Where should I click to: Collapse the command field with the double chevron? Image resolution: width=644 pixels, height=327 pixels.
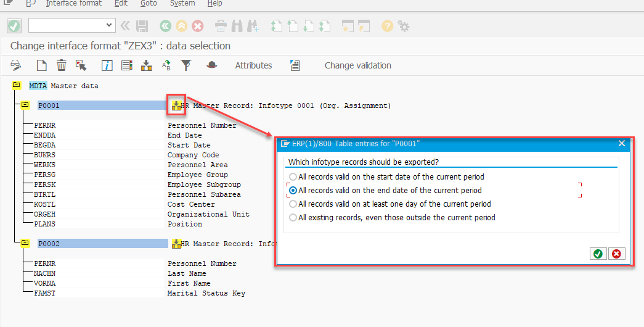pos(125,27)
